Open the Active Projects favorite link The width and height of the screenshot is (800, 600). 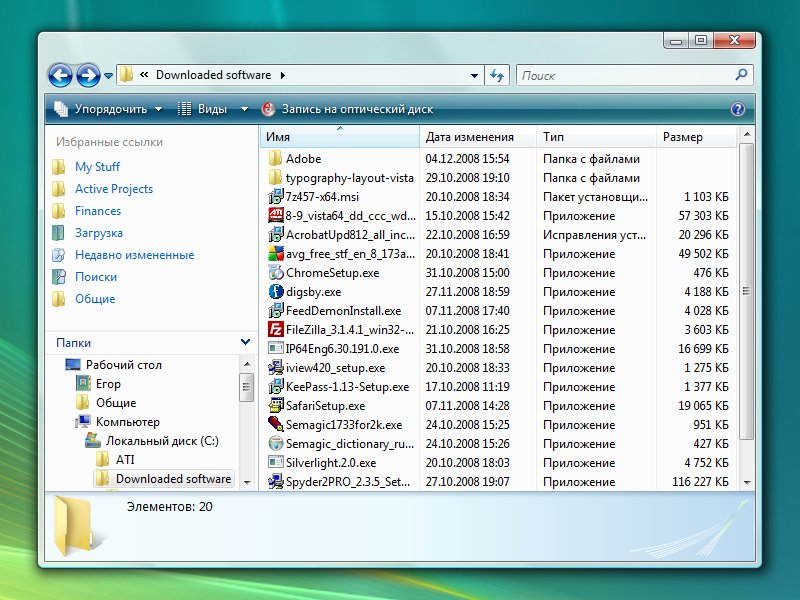click(114, 189)
